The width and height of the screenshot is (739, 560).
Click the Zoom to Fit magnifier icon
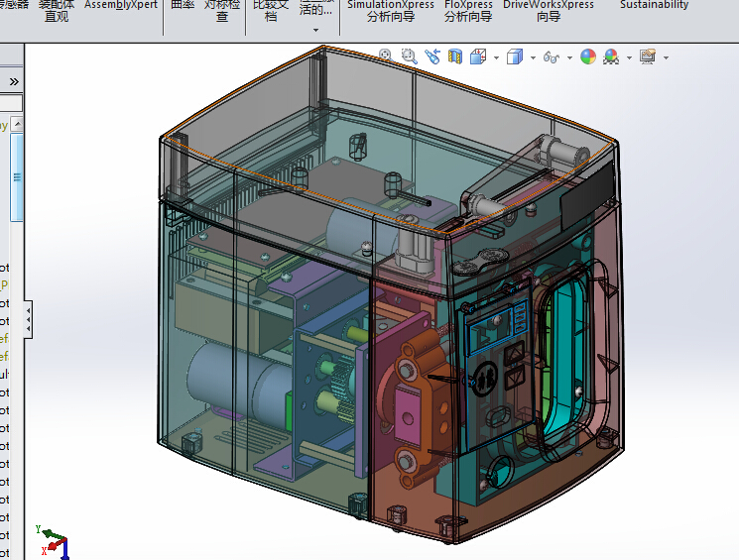tap(386, 56)
